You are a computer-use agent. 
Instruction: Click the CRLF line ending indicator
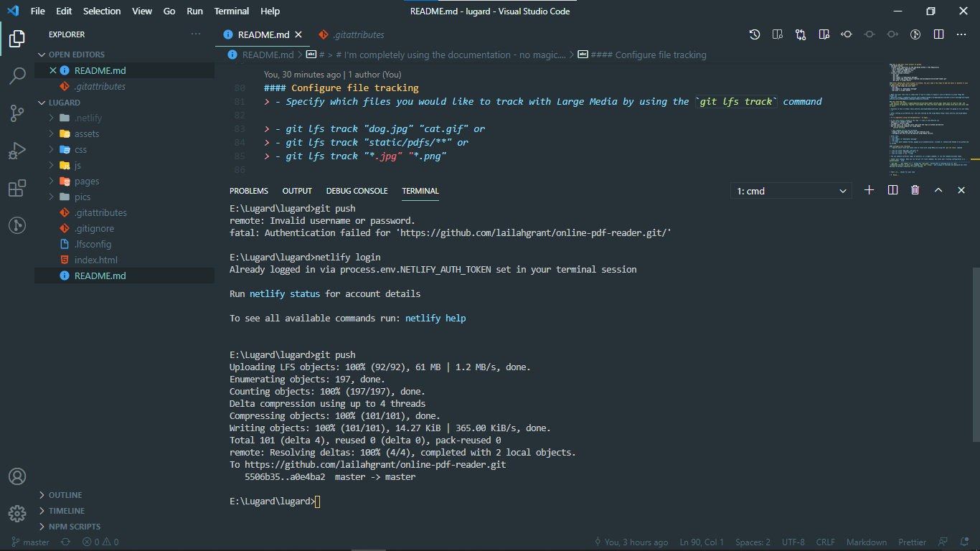(x=825, y=542)
